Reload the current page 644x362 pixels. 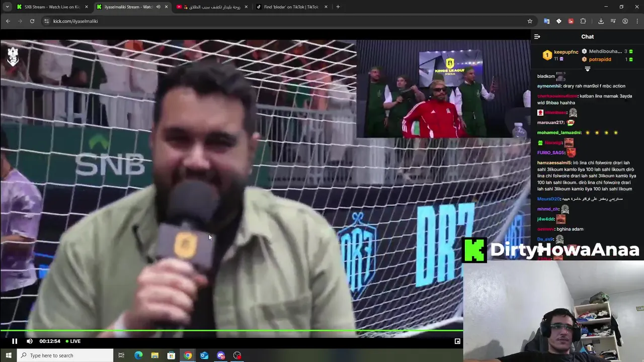32,21
